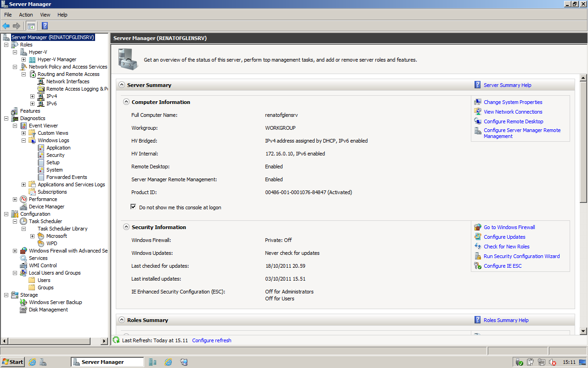
Task: Click the Change System Properties icon
Action: (x=478, y=102)
